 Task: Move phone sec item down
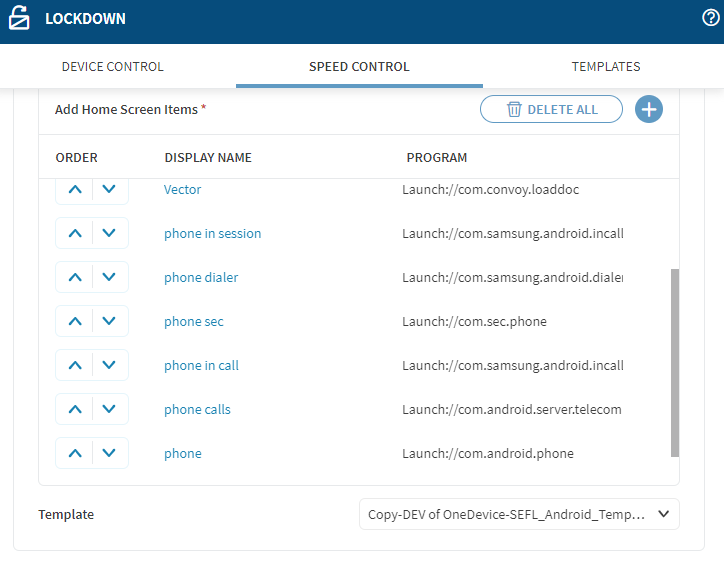pos(110,321)
